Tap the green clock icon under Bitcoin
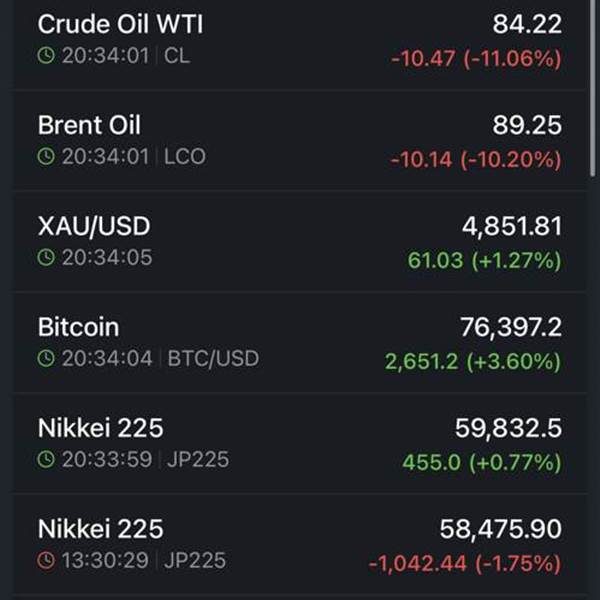Viewport: 600px width, 600px height. (46, 358)
